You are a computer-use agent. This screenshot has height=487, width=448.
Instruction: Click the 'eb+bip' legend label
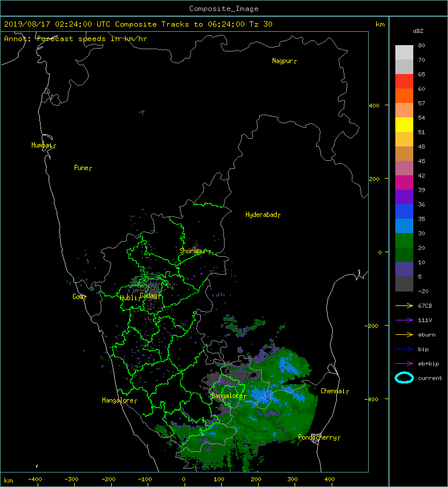pyautogui.click(x=428, y=363)
